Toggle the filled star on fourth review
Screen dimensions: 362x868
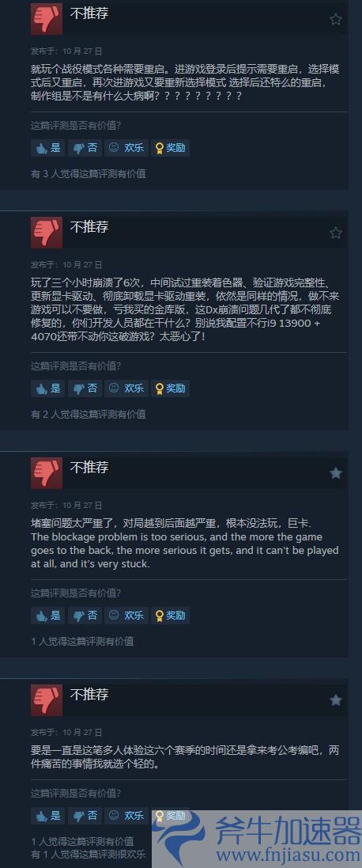tap(335, 700)
